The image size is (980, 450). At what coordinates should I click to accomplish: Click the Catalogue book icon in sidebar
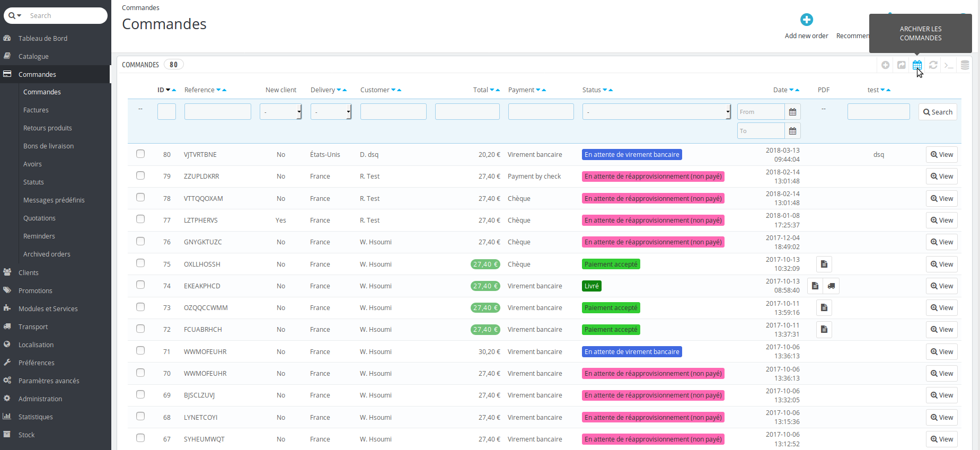[x=7, y=56]
